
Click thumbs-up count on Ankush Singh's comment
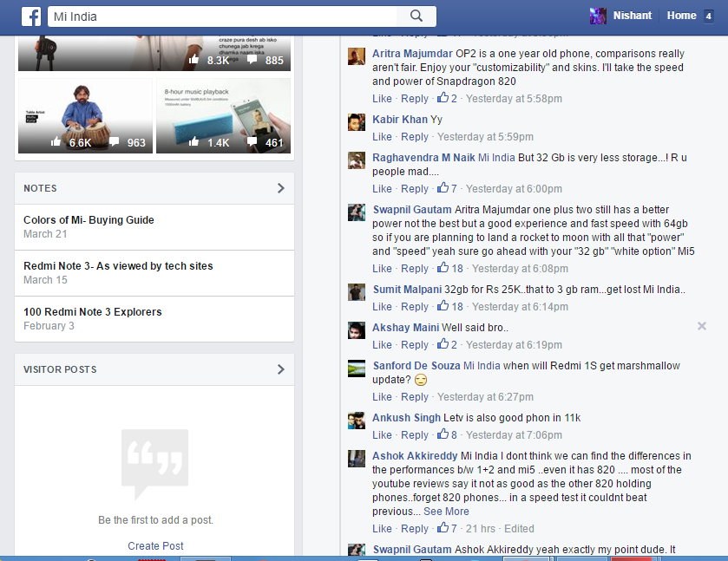(448, 435)
